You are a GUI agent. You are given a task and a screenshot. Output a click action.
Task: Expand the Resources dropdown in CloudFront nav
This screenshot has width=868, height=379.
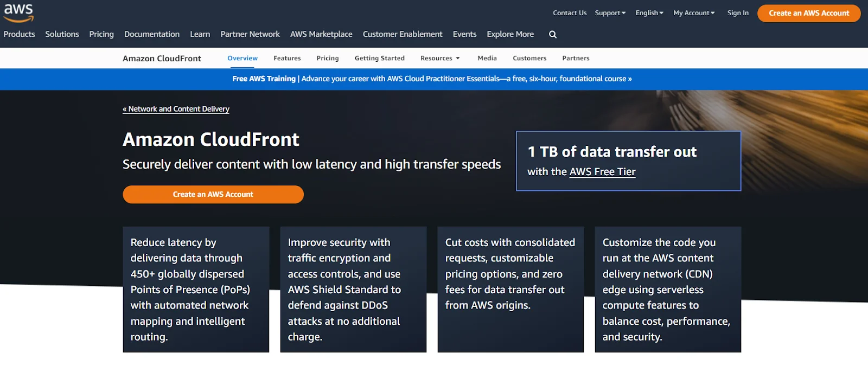[x=439, y=58]
